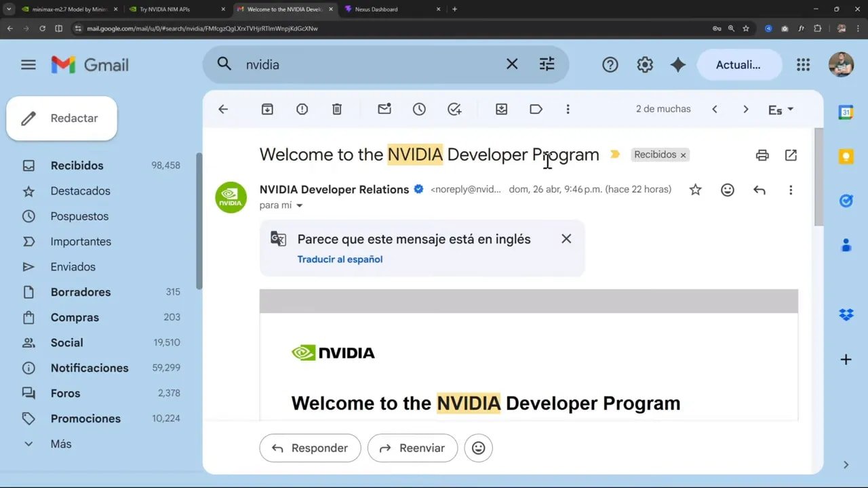Reply using the header arrow icon
The image size is (868, 488).
pyautogui.click(x=759, y=190)
